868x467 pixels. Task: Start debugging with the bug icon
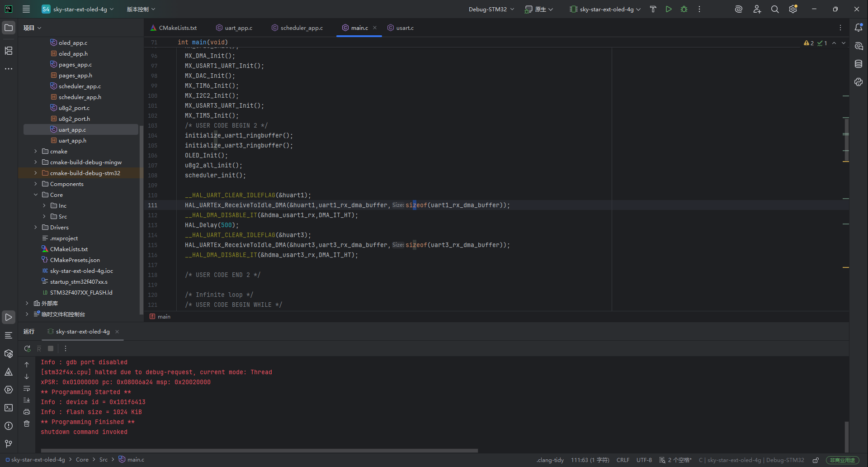684,9
